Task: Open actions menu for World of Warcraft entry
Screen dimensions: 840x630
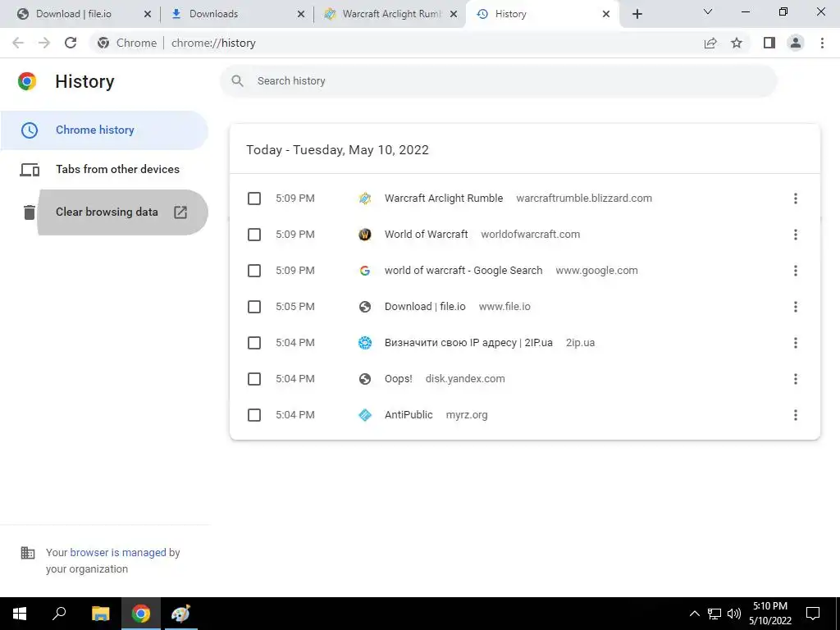Action: (x=796, y=235)
